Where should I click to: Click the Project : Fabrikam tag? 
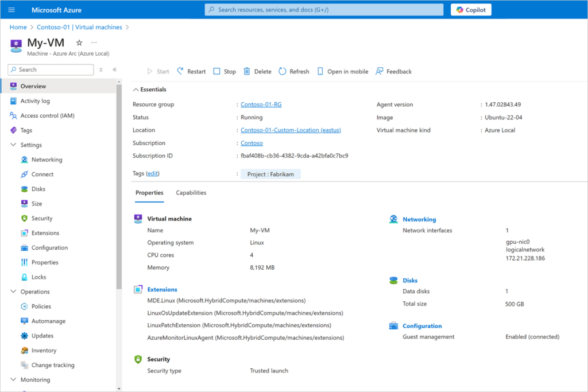270,174
